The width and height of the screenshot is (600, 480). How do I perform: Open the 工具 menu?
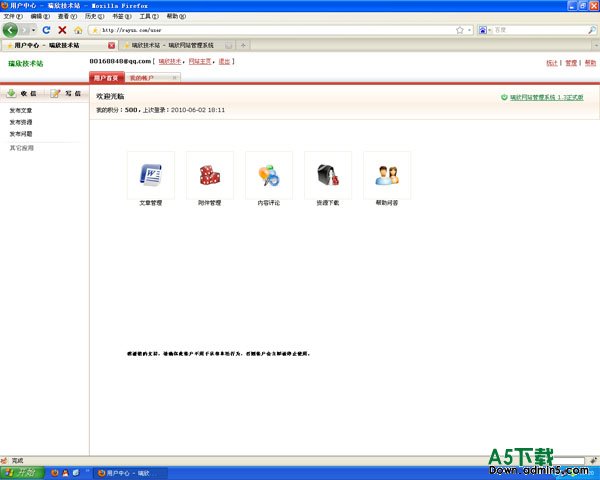tap(149, 16)
